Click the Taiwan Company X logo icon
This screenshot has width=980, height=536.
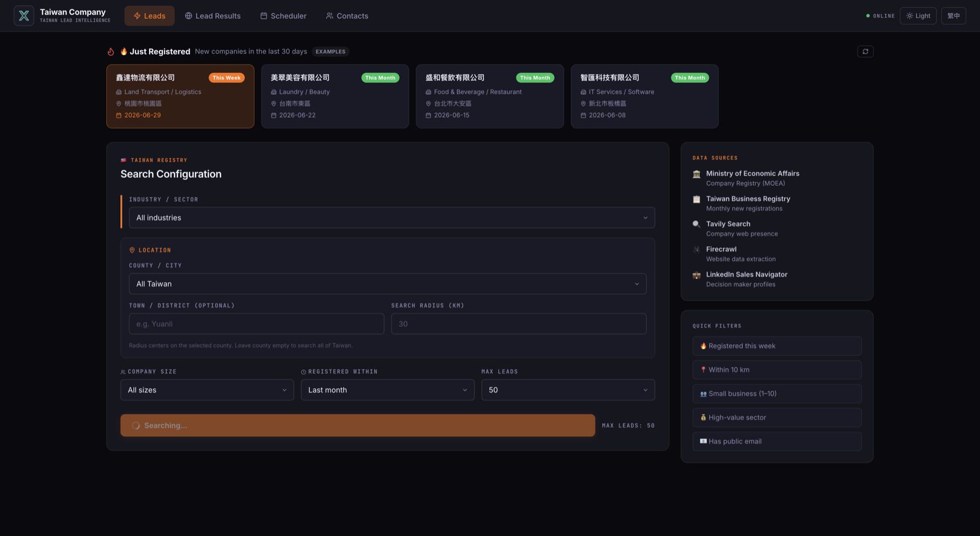(24, 16)
